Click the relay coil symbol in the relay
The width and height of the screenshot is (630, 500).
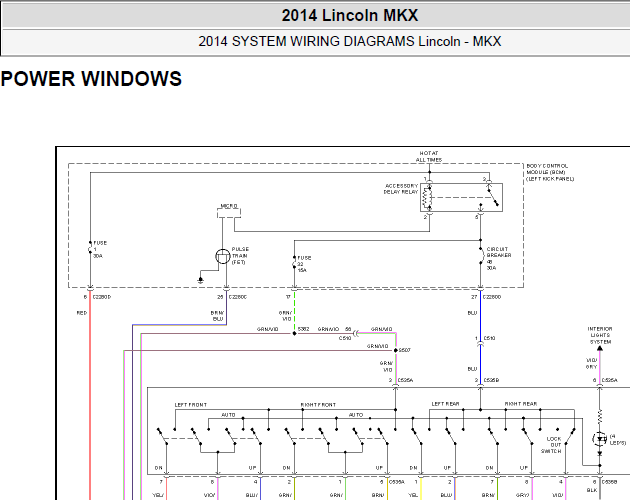coord(427,198)
